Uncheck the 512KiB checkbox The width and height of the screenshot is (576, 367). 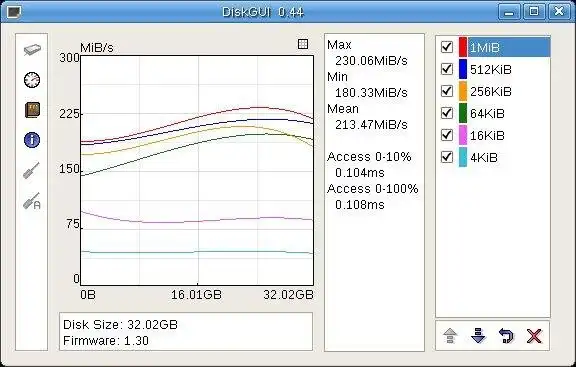[447, 69]
